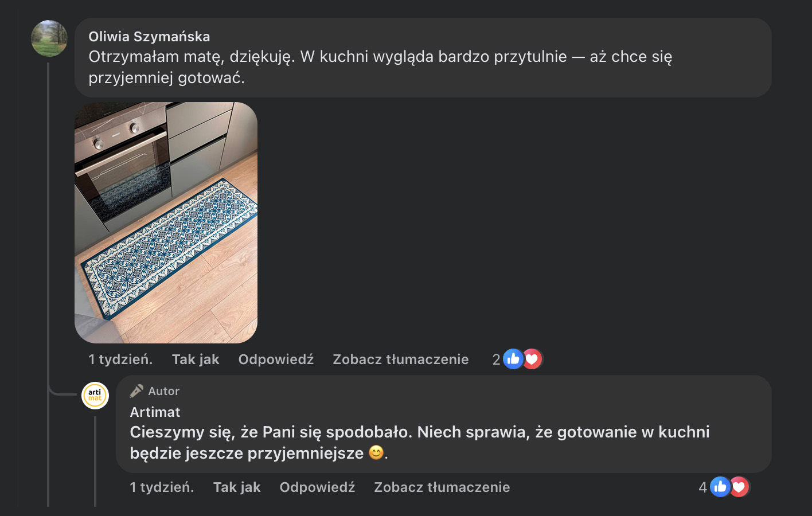This screenshot has width=812, height=516.
Task: Click the red heart reaction on Oliwia's comment
Action: click(533, 359)
